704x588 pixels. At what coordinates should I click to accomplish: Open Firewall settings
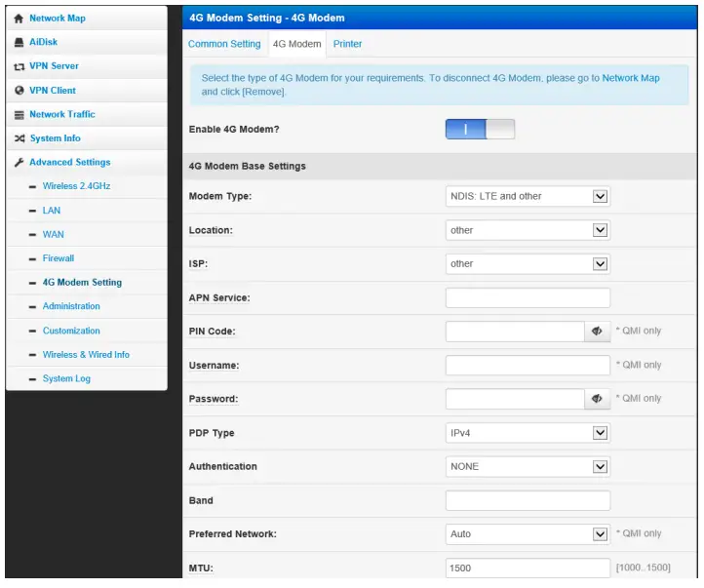pos(58,258)
